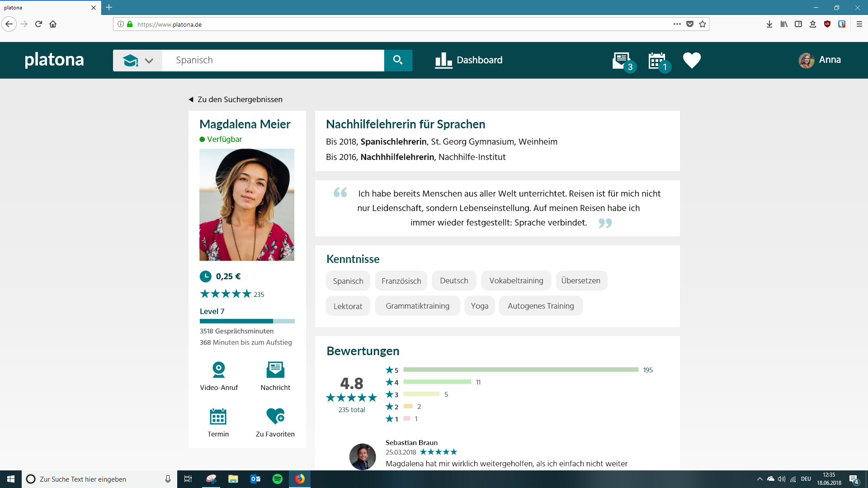Viewport: 868px width, 488px height.
Task: Open the Termin calendar icon
Action: pos(218,417)
